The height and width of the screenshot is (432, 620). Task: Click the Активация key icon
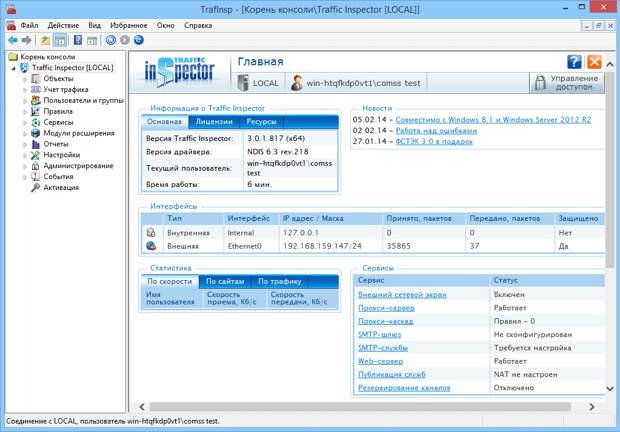tap(36, 187)
